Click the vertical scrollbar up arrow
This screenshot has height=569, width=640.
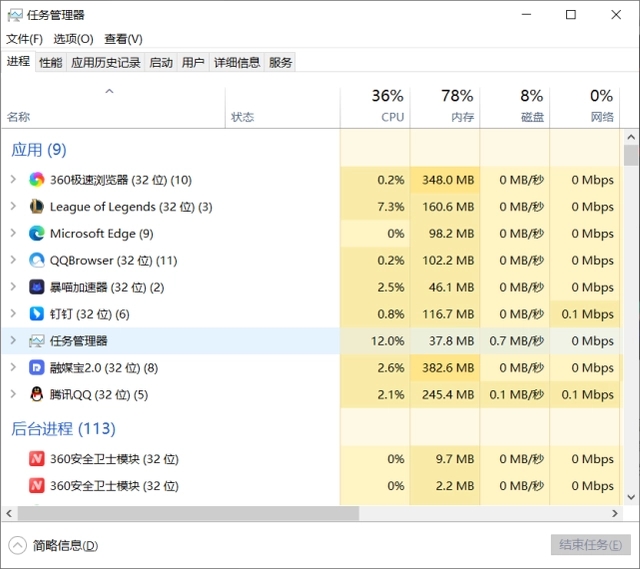(631, 137)
